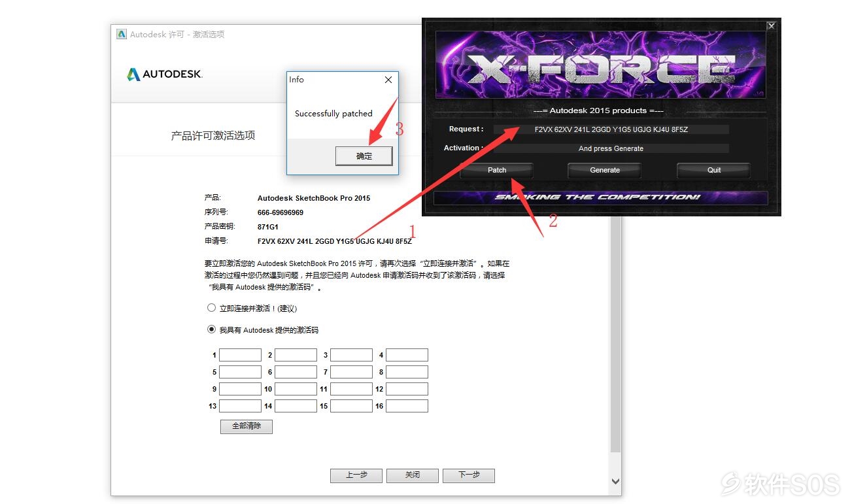Click the Autodesk logo in the header

165,75
